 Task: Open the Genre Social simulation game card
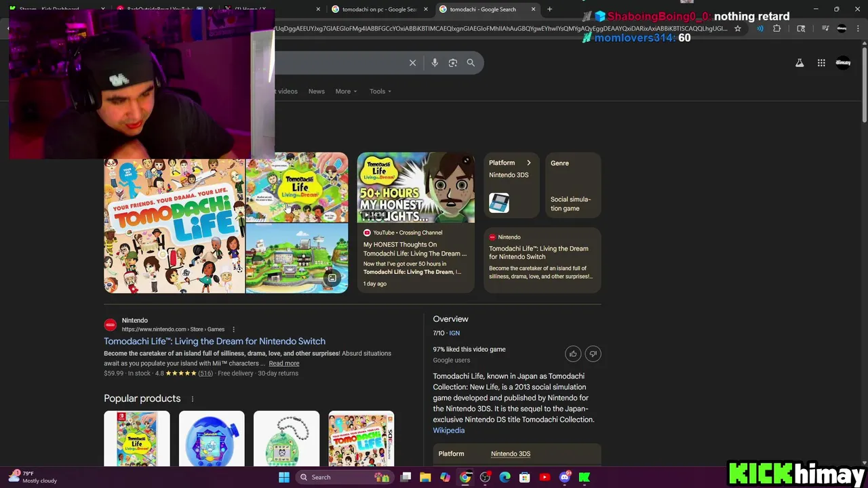pos(573,186)
